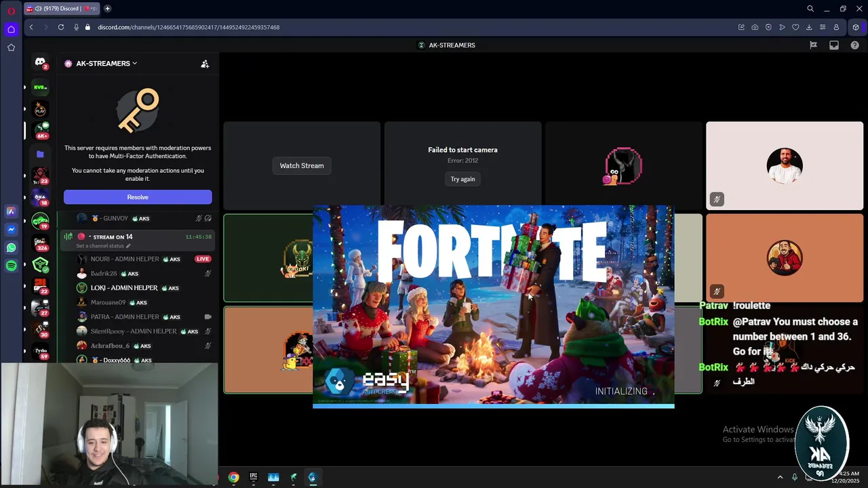Open Discord server guide flag icon
868x488 pixels.
[x=813, y=45]
